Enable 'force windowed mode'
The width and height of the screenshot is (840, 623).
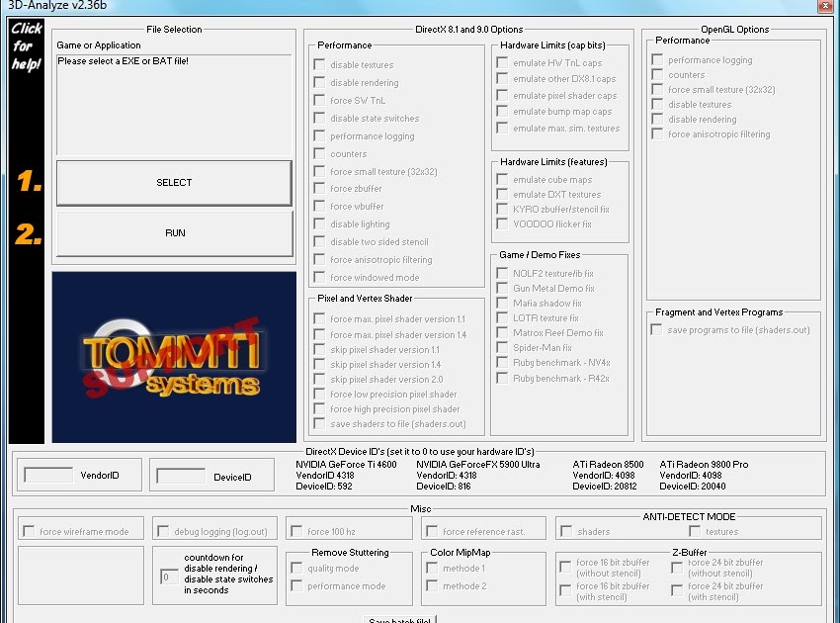(319, 277)
